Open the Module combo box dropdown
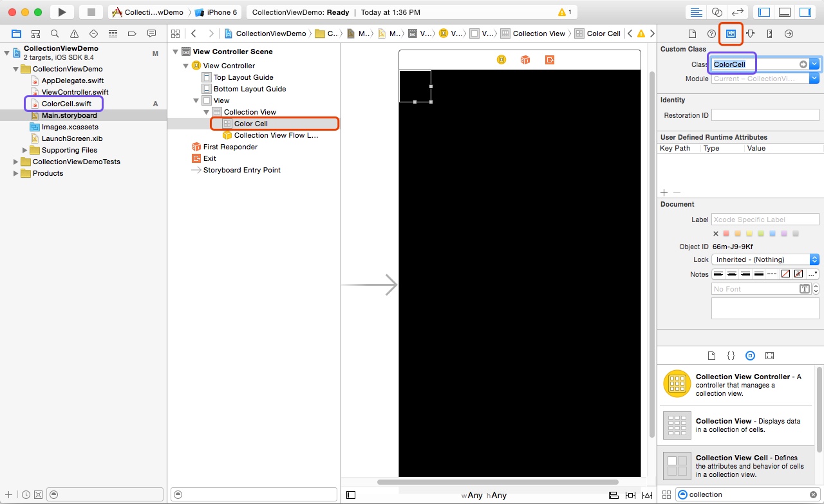Screen dimensions: 824x504 (814, 79)
